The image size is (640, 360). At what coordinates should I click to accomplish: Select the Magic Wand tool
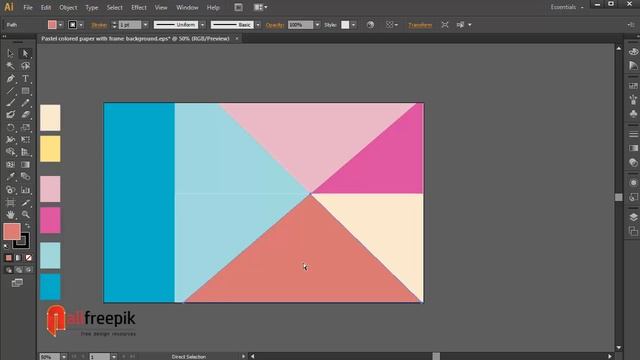[x=11, y=66]
